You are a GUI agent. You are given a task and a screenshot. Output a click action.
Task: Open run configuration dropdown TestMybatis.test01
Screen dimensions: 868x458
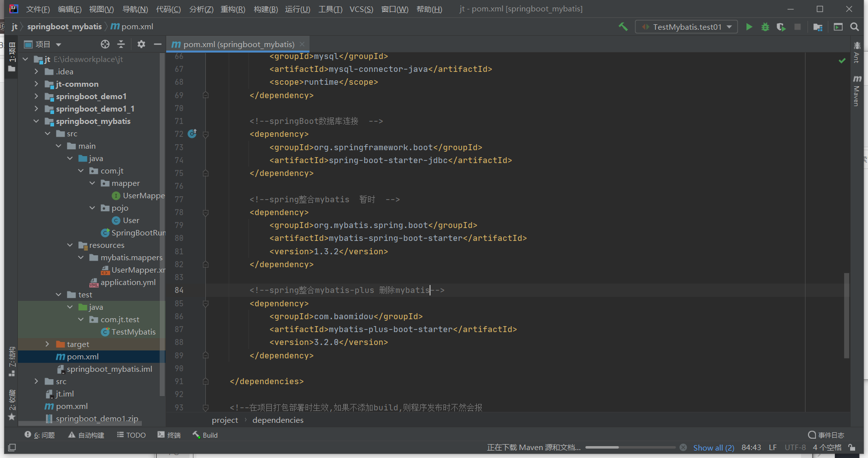click(x=686, y=27)
